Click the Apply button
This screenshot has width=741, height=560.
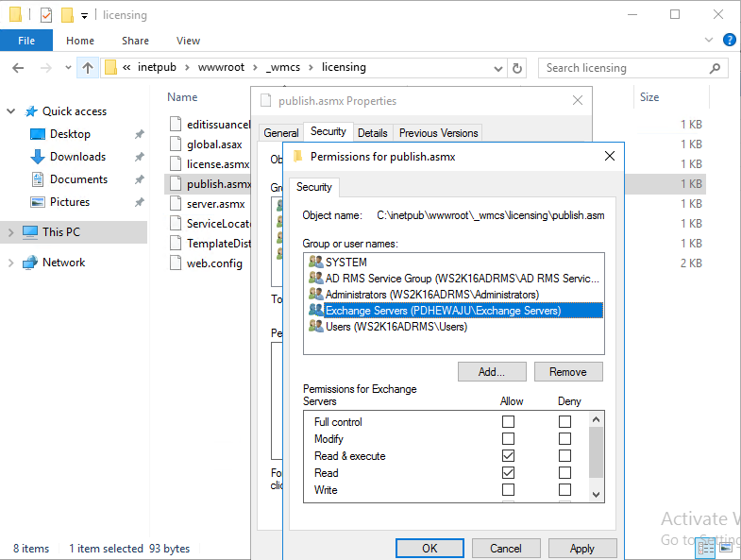[582, 548]
